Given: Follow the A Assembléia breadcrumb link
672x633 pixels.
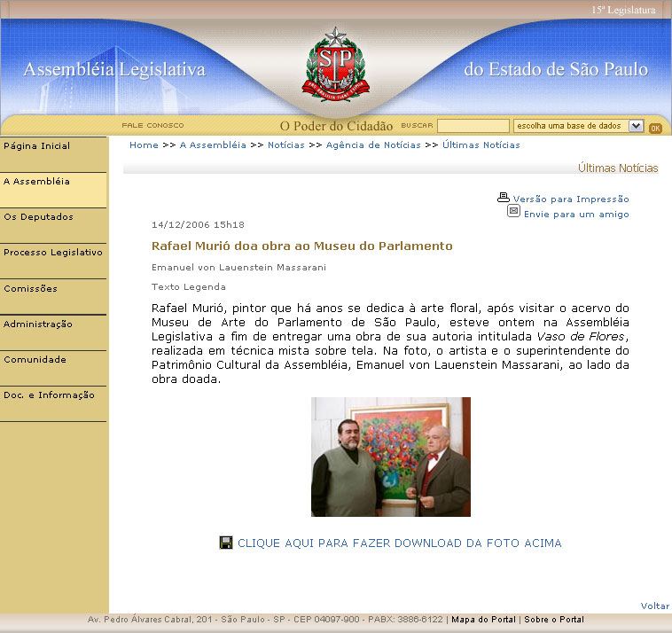Looking at the screenshot, I should point(213,145).
